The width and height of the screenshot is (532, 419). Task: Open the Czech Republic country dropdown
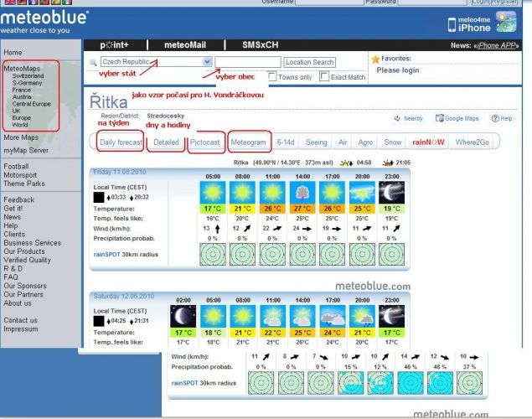point(157,62)
